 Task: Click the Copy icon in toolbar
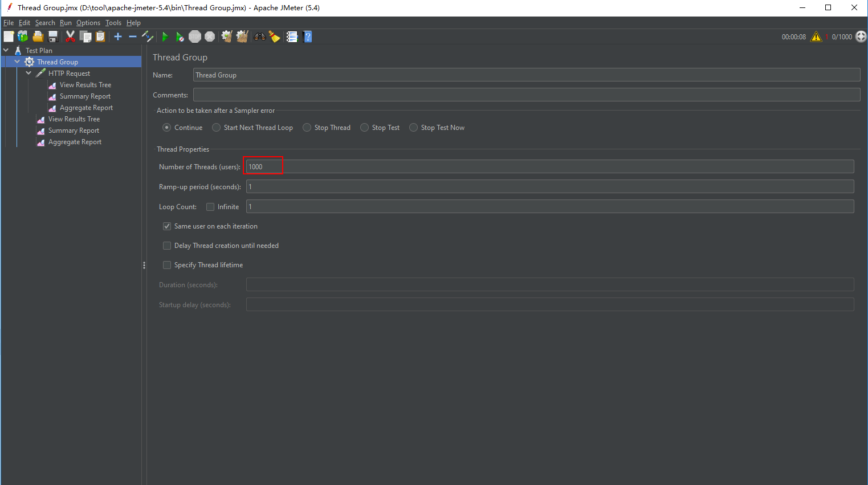[85, 36]
